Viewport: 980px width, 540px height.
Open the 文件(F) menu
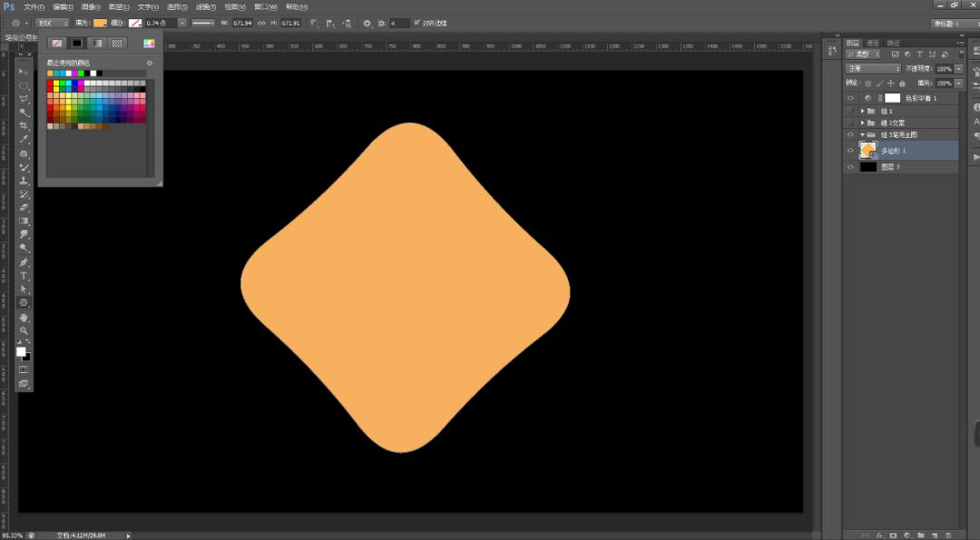tap(34, 6)
